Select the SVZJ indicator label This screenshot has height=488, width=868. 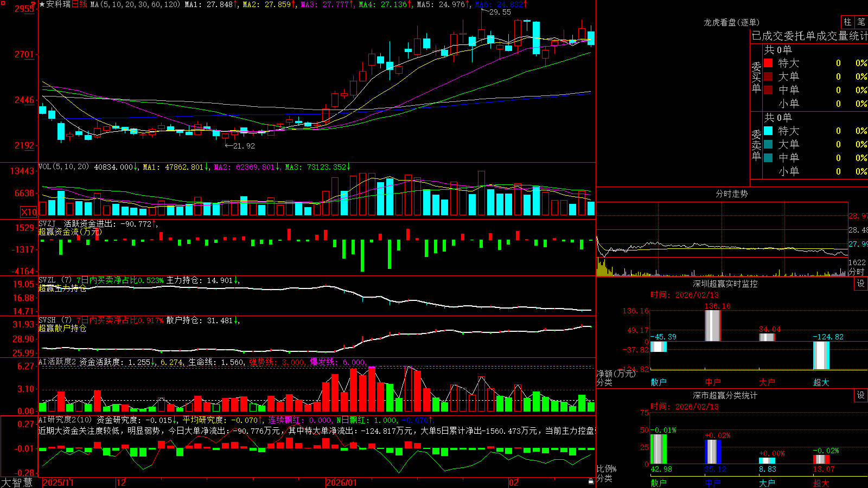tap(47, 223)
